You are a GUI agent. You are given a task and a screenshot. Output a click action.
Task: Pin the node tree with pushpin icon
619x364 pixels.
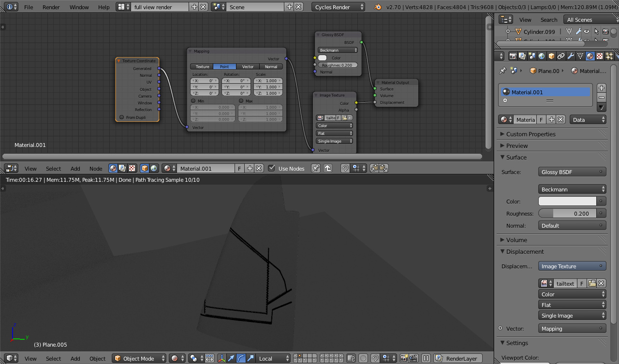click(316, 168)
